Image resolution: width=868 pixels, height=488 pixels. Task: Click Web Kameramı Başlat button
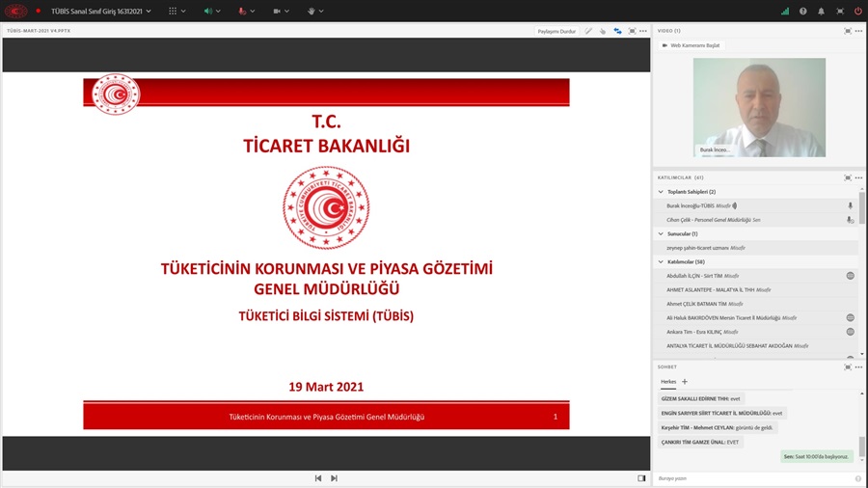pyautogui.click(x=691, y=45)
